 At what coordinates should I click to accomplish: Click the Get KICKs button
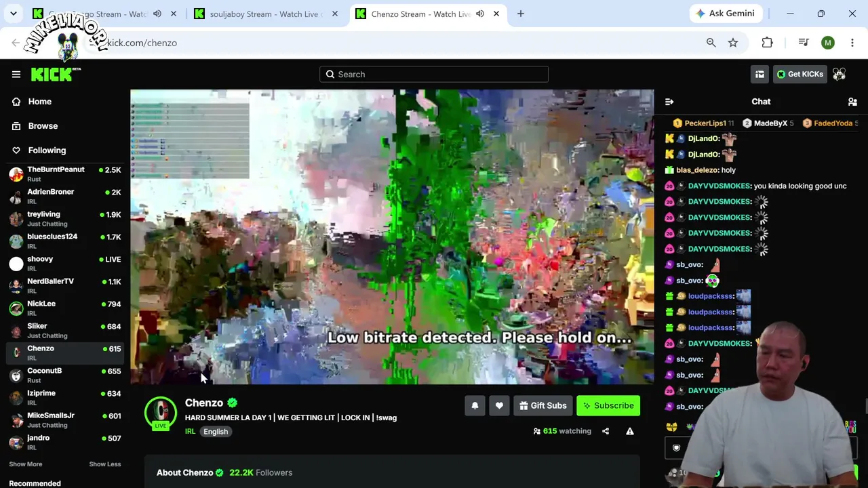pos(800,75)
